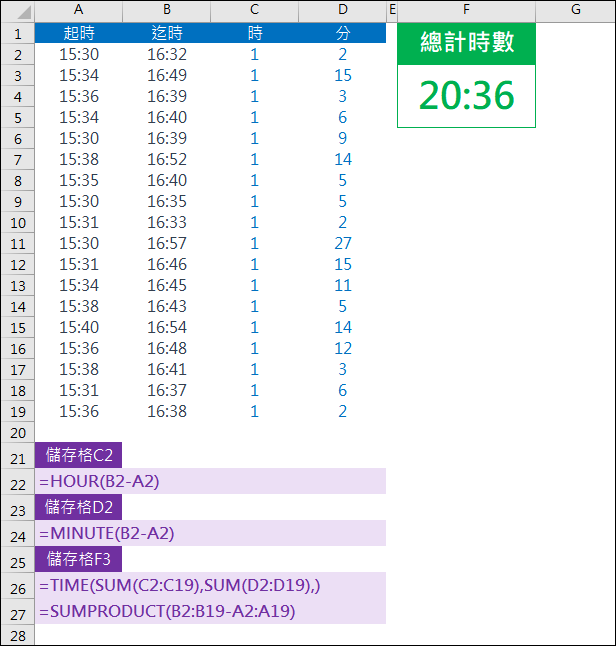Click end time 16:46 in row 12

pyautogui.click(x=166, y=264)
